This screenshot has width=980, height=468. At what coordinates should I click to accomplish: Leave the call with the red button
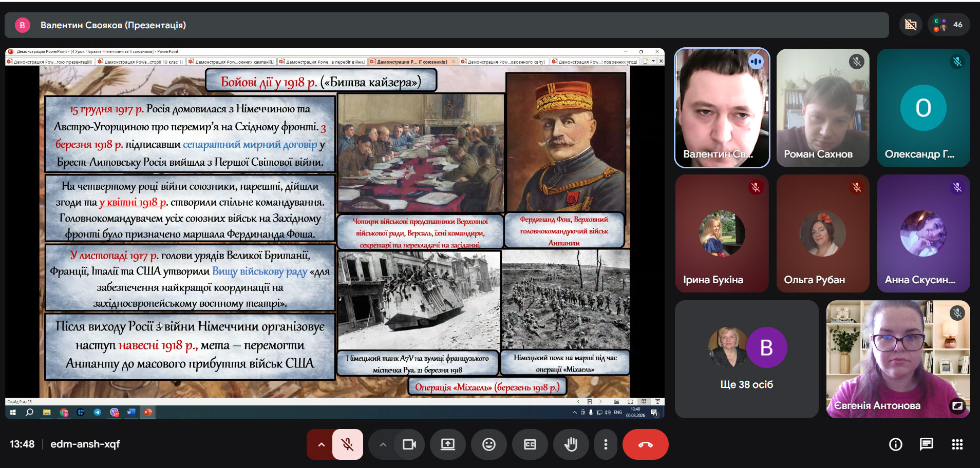[x=645, y=444]
